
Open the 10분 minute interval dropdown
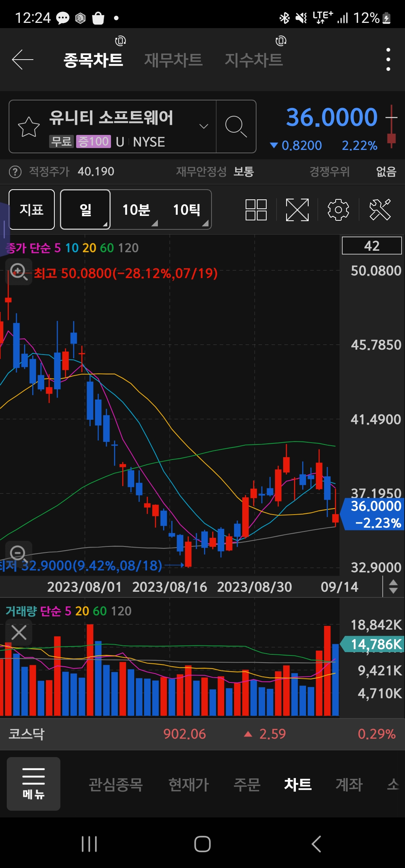coord(136,210)
